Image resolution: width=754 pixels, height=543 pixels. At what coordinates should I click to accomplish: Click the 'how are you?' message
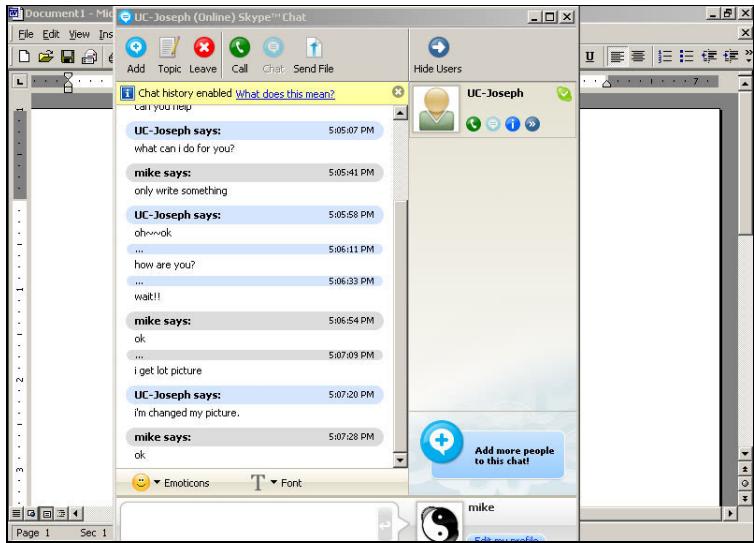[x=164, y=265]
